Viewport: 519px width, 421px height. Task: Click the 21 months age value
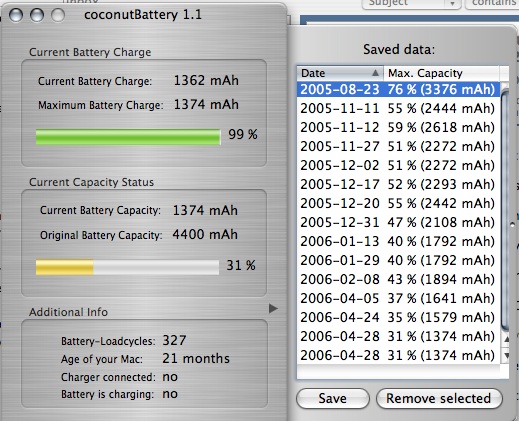coord(196,358)
